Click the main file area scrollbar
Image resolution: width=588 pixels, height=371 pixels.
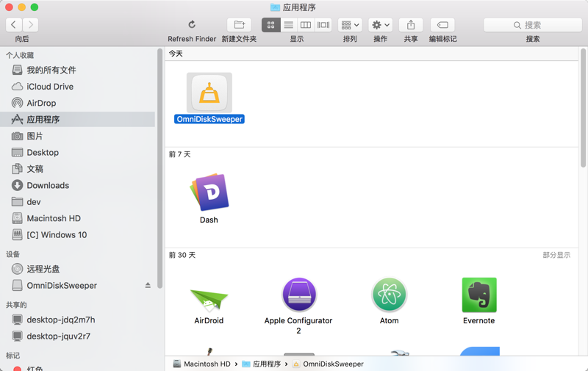coord(583,108)
